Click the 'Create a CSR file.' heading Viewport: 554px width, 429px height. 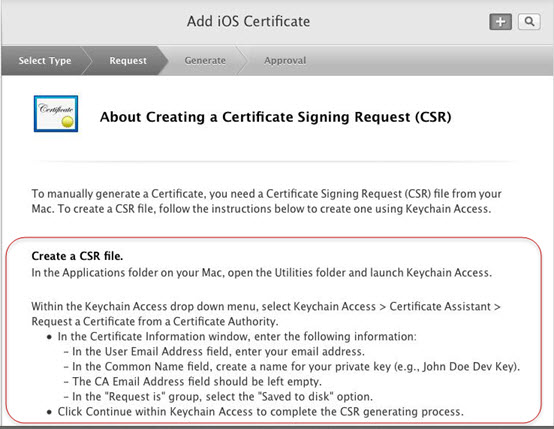click(77, 256)
